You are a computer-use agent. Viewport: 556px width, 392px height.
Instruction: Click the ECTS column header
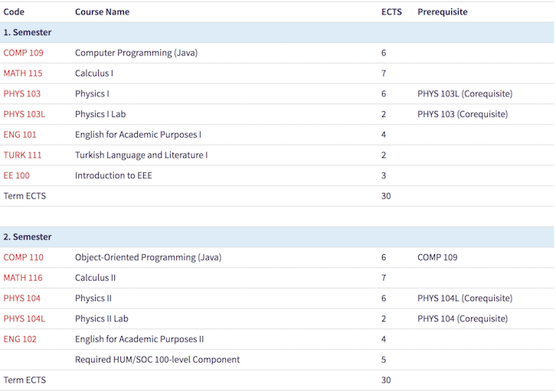click(x=391, y=12)
